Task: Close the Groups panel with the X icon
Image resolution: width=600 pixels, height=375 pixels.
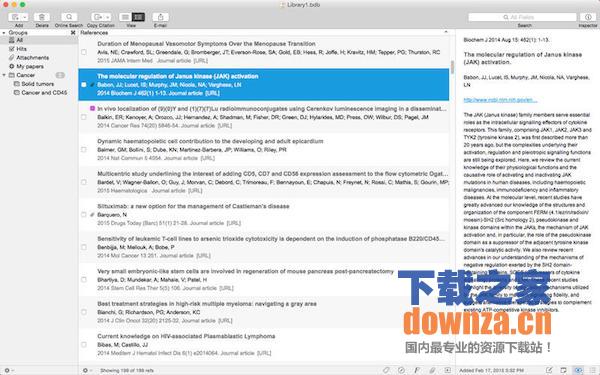Action: pos(73,33)
